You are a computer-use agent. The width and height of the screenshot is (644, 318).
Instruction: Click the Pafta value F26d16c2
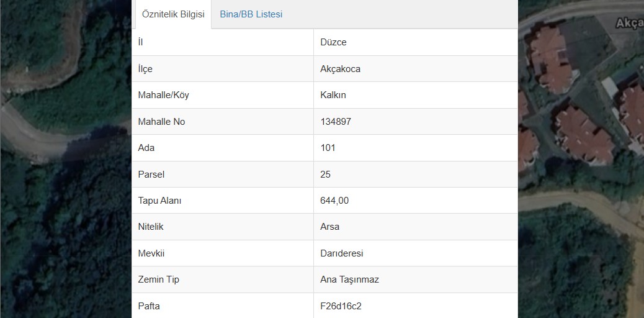tap(341, 306)
